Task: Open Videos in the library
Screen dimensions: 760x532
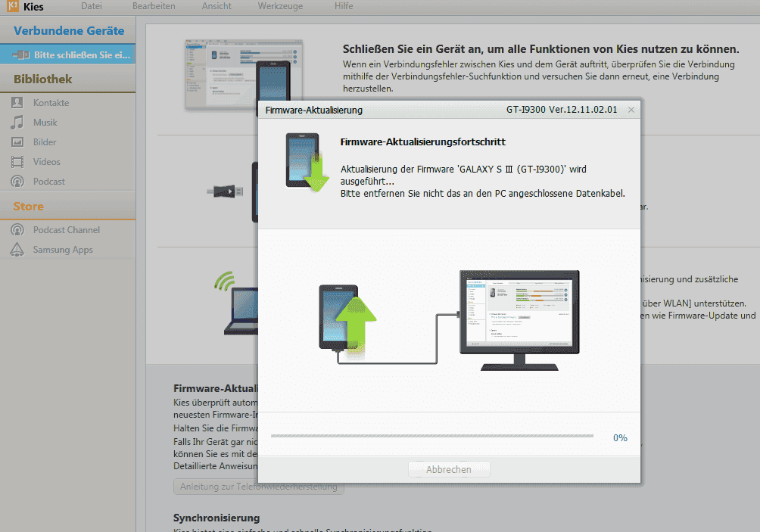Action: click(46, 162)
